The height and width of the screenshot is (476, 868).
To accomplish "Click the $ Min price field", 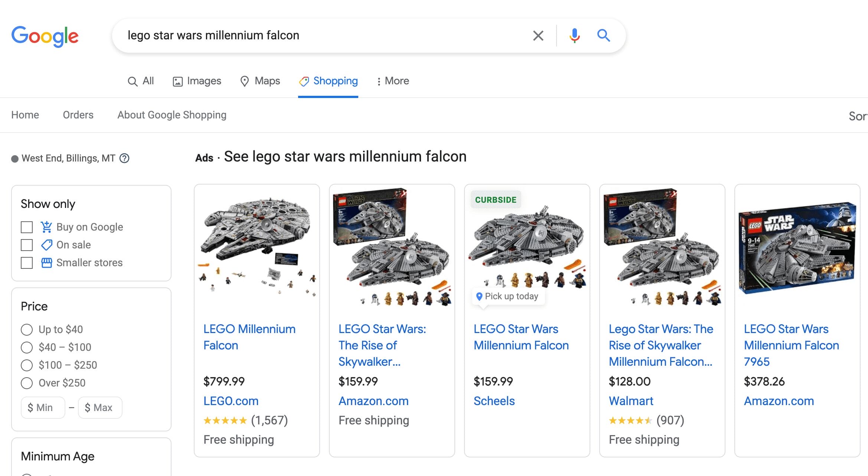I will click(43, 408).
